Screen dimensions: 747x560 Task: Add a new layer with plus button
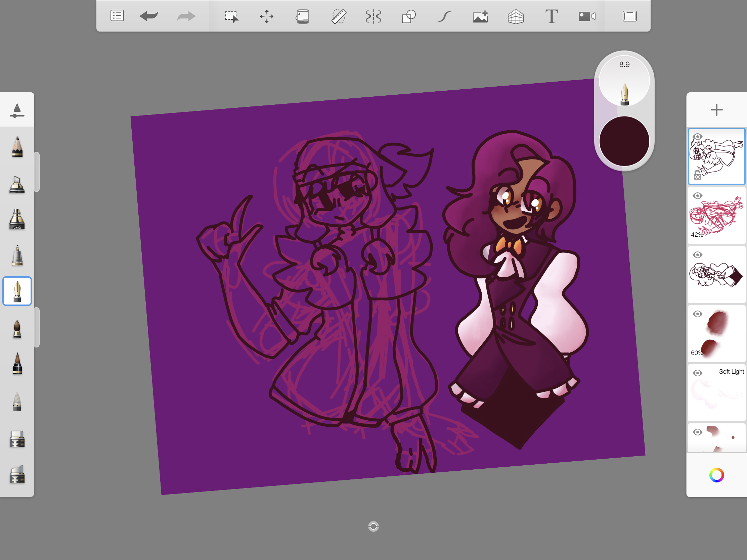716,110
